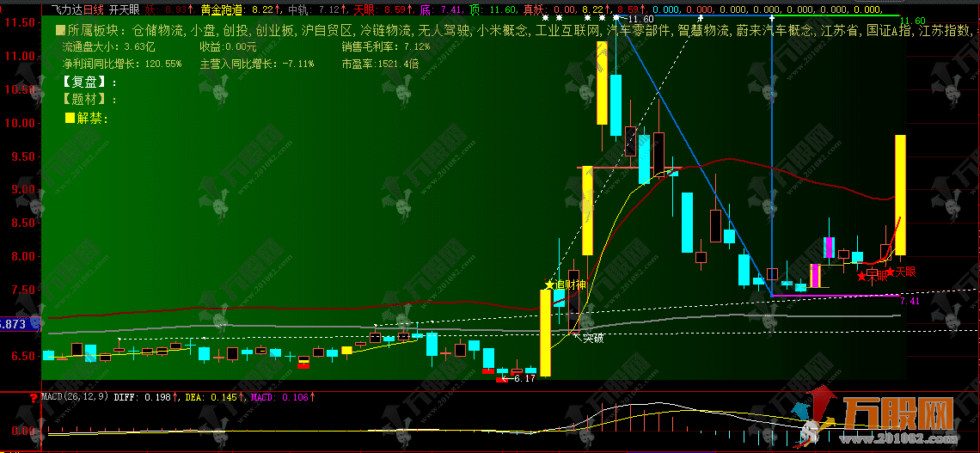980x453 pixels.
Task: Click the yellow star at 追财神
Action: point(549,285)
